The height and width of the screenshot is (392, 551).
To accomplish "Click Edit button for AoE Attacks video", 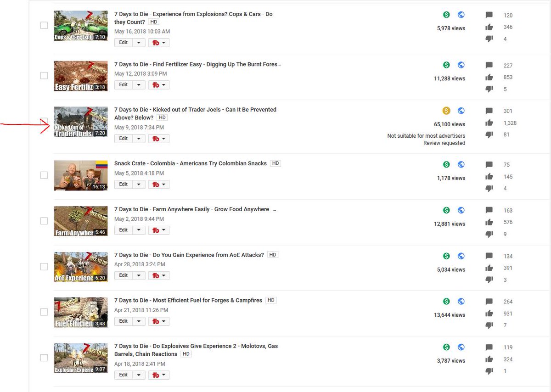I will tap(124, 275).
